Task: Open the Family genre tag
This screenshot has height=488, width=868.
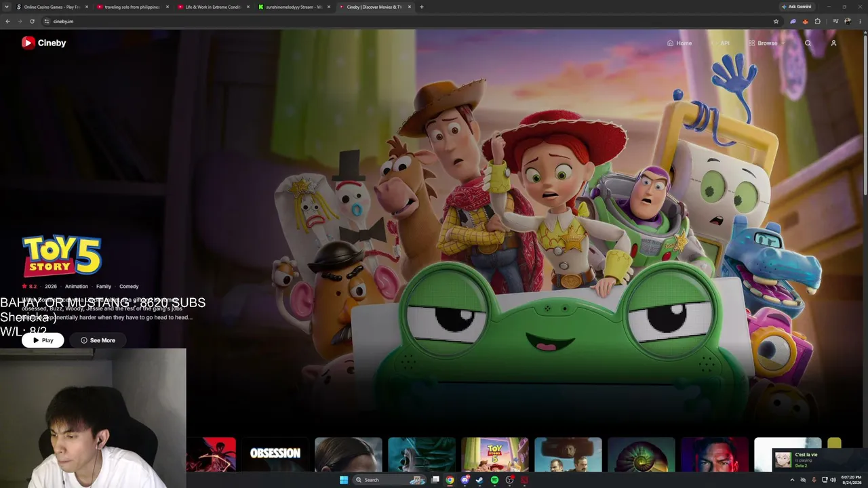Action: tap(104, 287)
